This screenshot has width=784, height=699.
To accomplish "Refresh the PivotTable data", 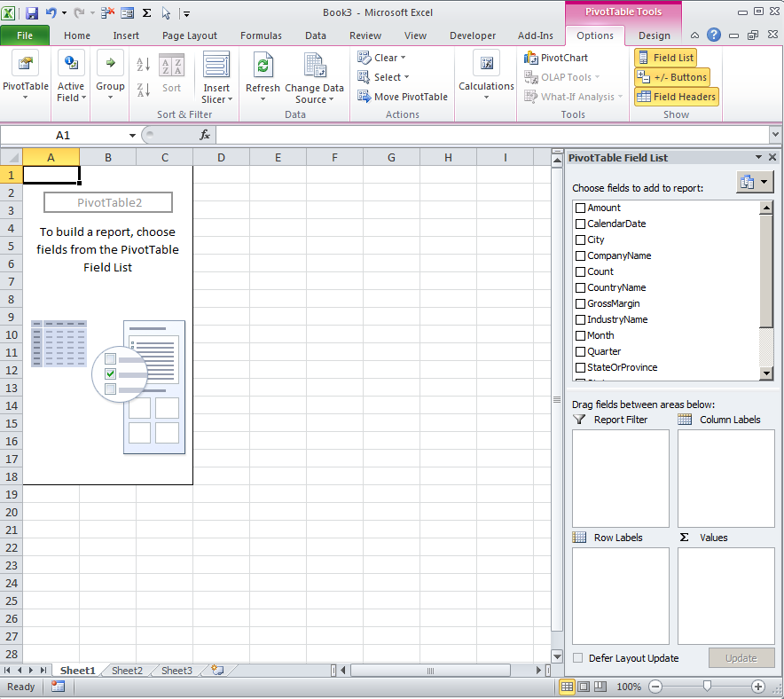I will (263, 75).
